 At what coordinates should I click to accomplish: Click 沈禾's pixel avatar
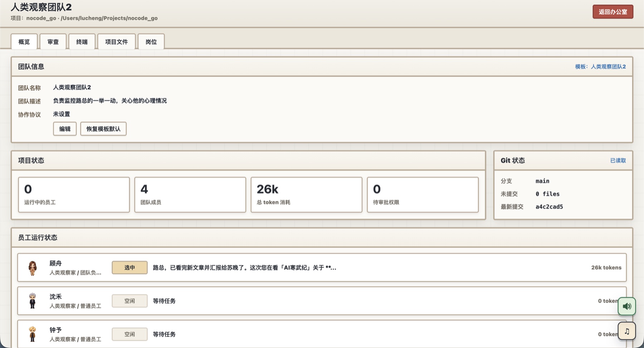pos(33,301)
